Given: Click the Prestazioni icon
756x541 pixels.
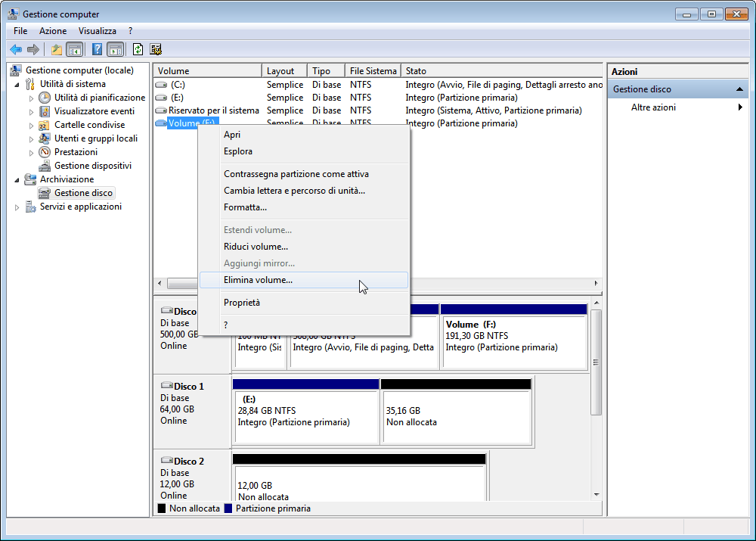Looking at the screenshot, I should click(x=45, y=152).
